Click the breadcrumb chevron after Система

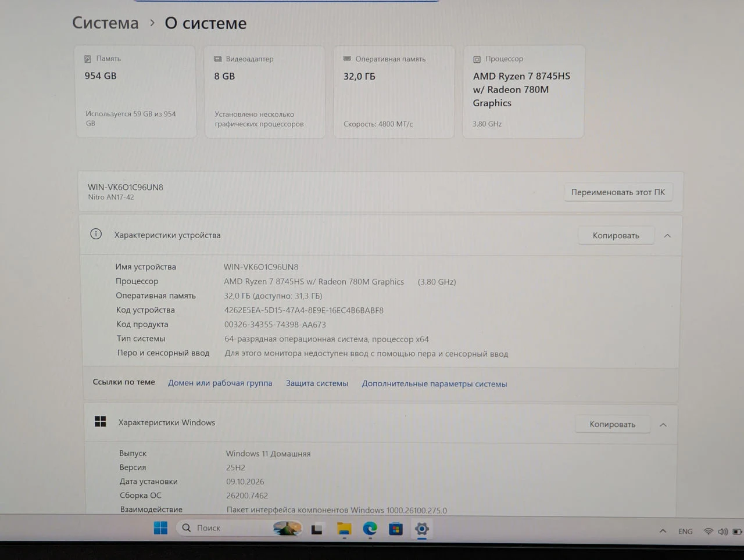pyautogui.click(x=152, y=23)
